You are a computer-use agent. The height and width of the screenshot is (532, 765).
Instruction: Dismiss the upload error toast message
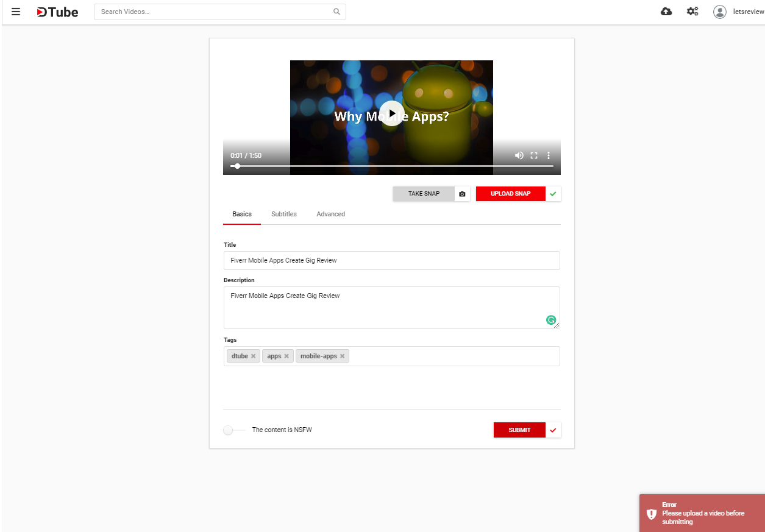click(x=702, y=513)
